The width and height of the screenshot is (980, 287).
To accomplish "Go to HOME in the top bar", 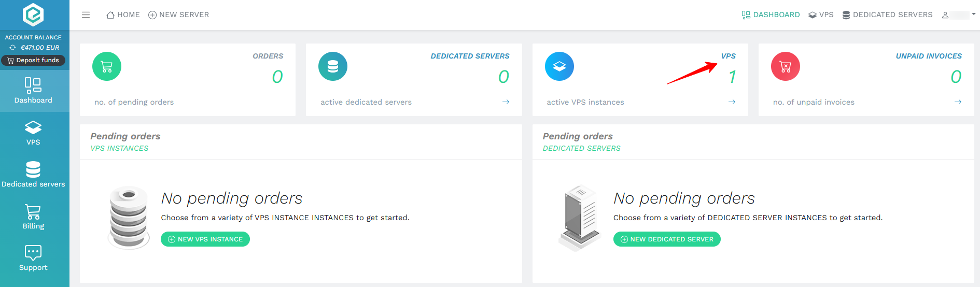I will 123,15.
